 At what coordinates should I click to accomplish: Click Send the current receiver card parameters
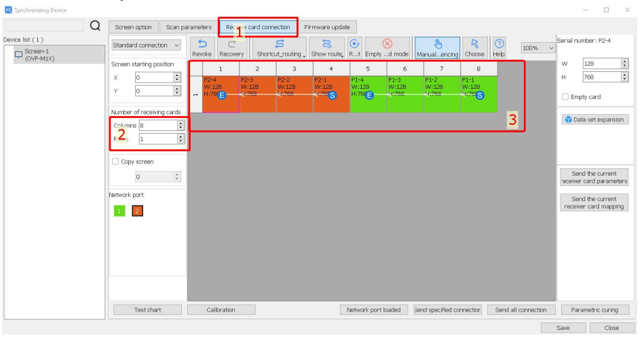point(594,177)
